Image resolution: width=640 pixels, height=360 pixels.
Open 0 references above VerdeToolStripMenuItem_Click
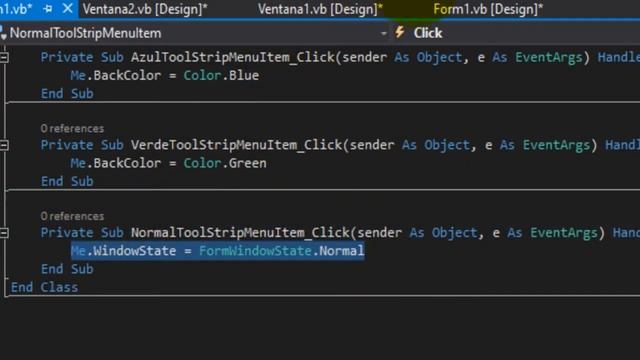coord(72,129)
